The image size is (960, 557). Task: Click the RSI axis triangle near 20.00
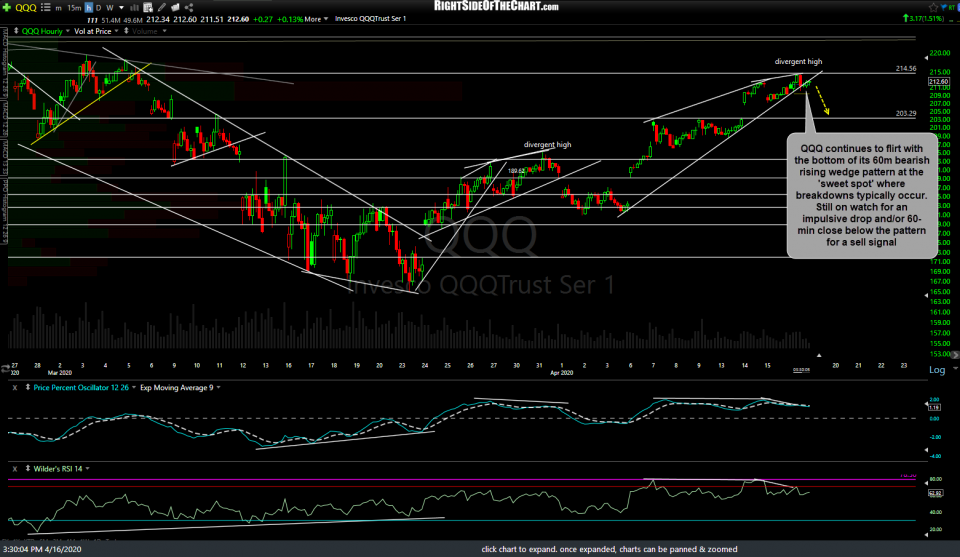point(925,534)
